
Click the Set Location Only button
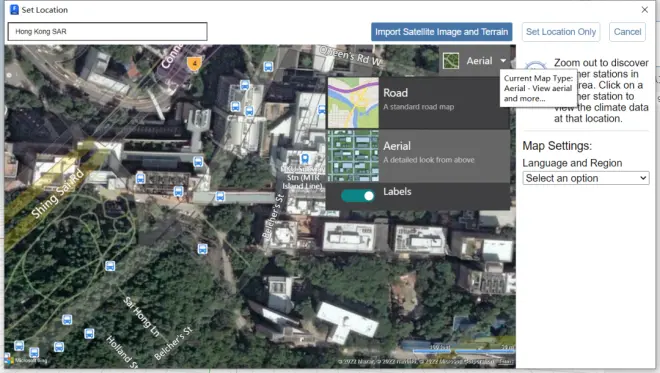click(x=561, y=32)
